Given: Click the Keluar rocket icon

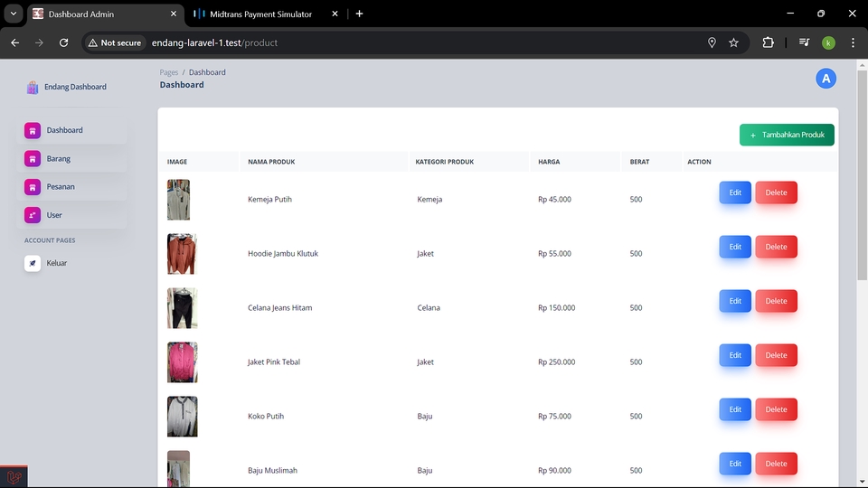Looking at the screenshot, I should [33, 263].
